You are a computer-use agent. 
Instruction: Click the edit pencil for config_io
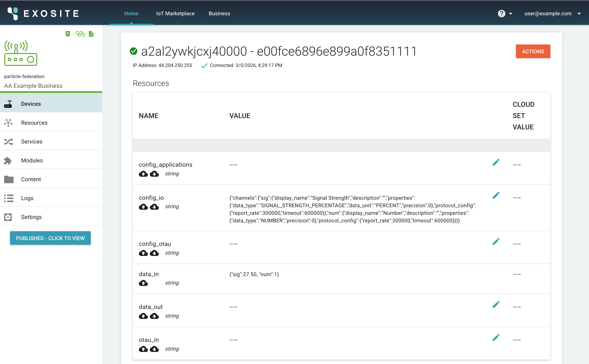[x=496, y=195]
